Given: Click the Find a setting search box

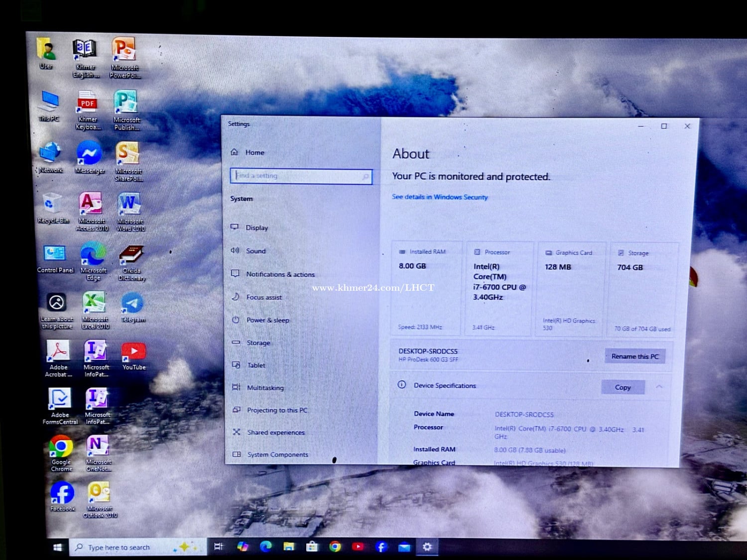Looking at the screenshot, I should pos(300,176).
